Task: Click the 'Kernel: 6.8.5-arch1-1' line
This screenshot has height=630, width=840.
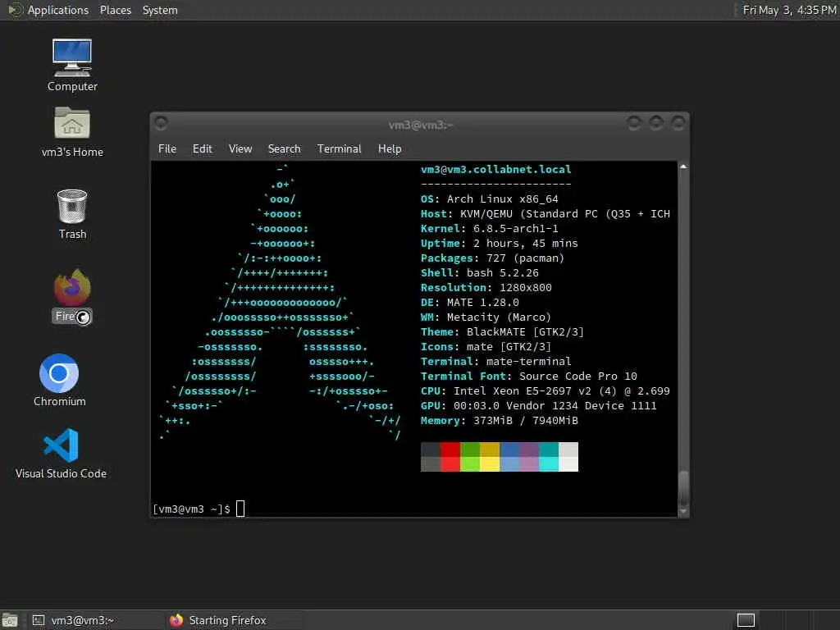Action: point(490,228)
